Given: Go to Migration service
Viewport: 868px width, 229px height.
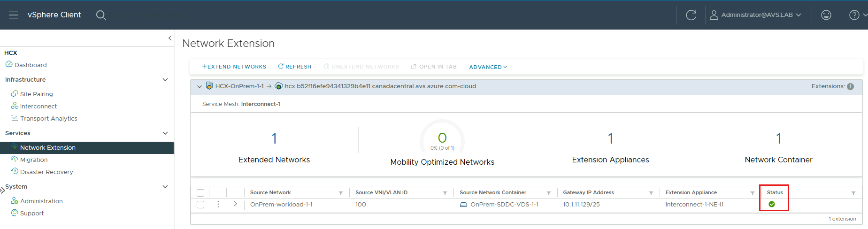Looking at the screenshot, I should coord(34,160).
